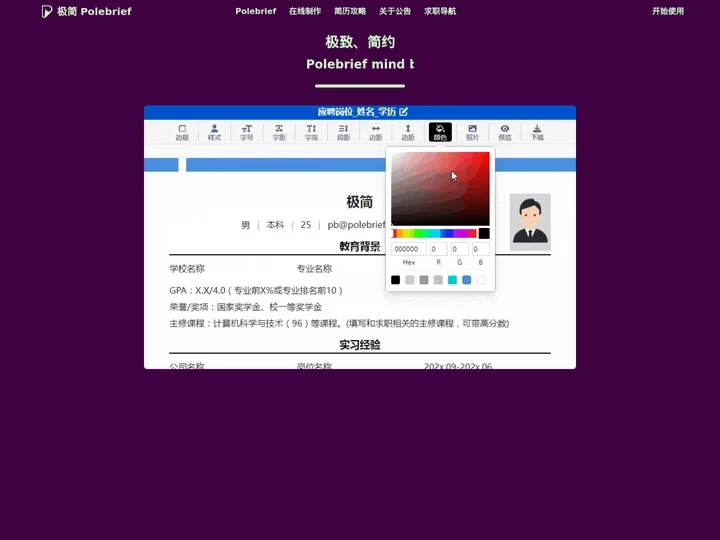The image size is (720, 540).
Task: Click the GPA：X.X/4.0 line
Action: (256, 290)
